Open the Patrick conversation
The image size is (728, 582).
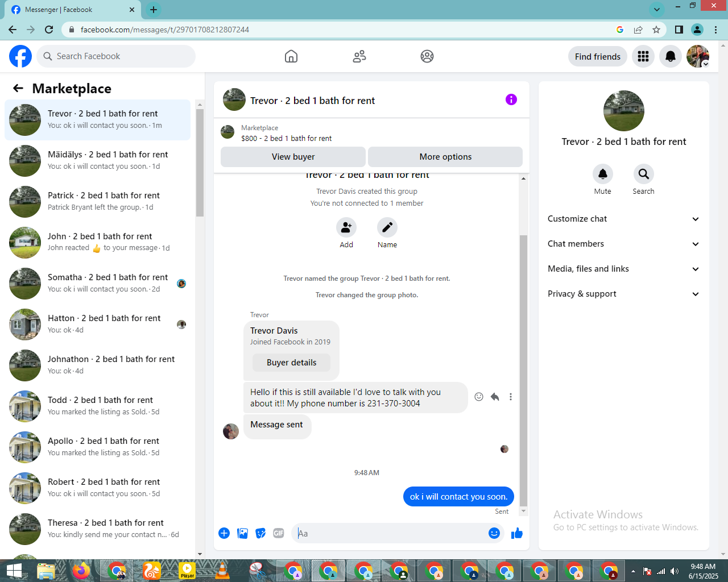tap(97, 202)
